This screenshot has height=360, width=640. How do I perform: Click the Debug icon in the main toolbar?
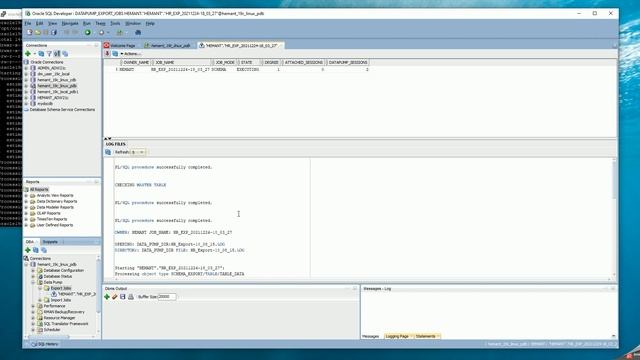tap(101, 32)
